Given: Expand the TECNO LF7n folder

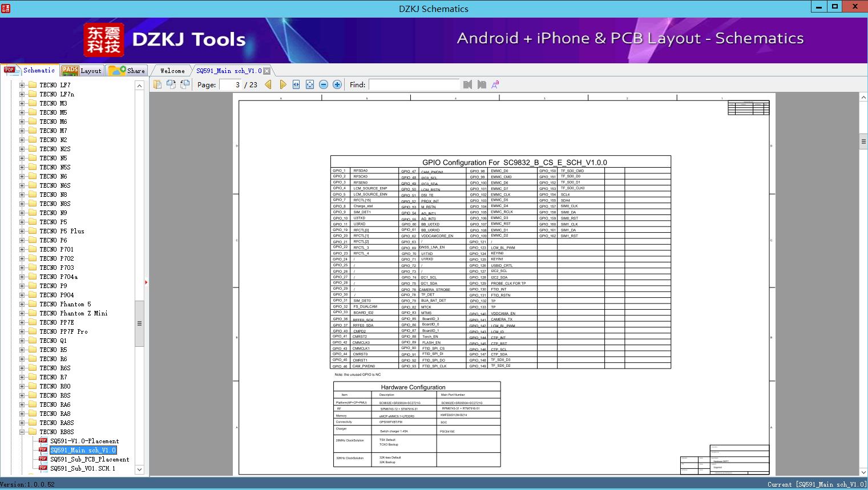Looking at the screenshot, I should (x=22, y=94).
